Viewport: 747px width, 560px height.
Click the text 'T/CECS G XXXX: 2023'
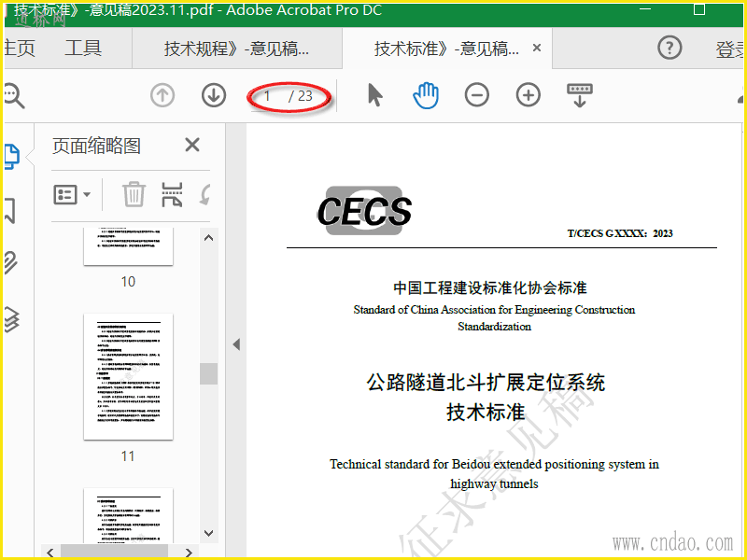click(620, 233)
